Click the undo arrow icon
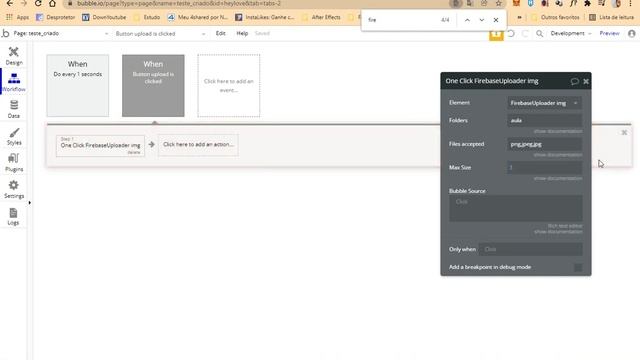This screenshot has width=640, height=360. point(511,33)
